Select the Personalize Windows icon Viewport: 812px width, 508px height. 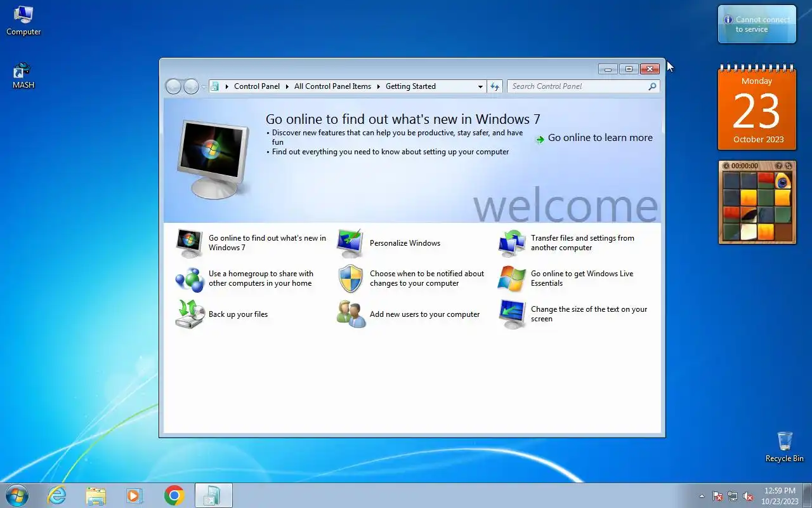pos(350,243)
